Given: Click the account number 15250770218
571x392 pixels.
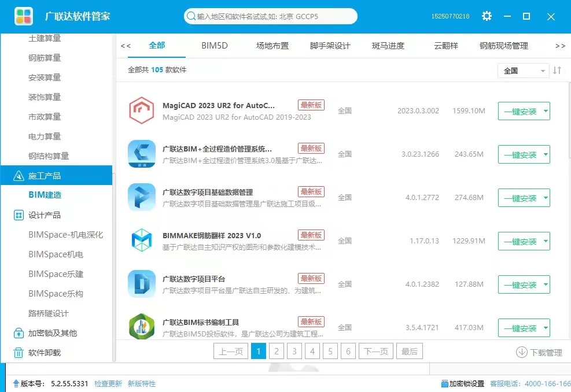Looking at the screenshot, I should (451, 16).
